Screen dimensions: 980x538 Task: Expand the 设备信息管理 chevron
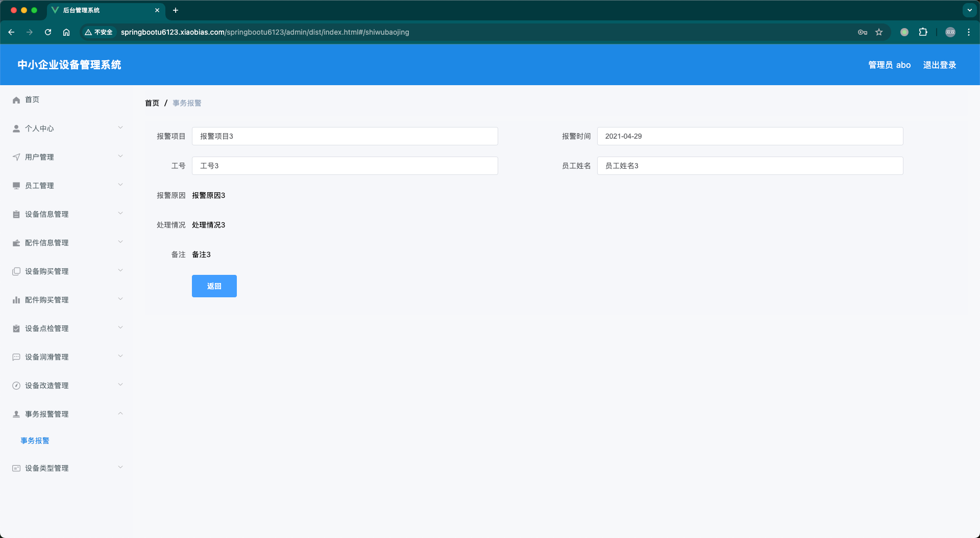[120, 213]
